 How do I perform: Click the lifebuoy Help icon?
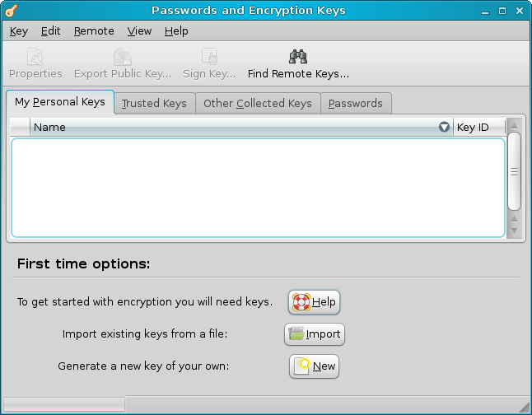[x=301, y=302]
